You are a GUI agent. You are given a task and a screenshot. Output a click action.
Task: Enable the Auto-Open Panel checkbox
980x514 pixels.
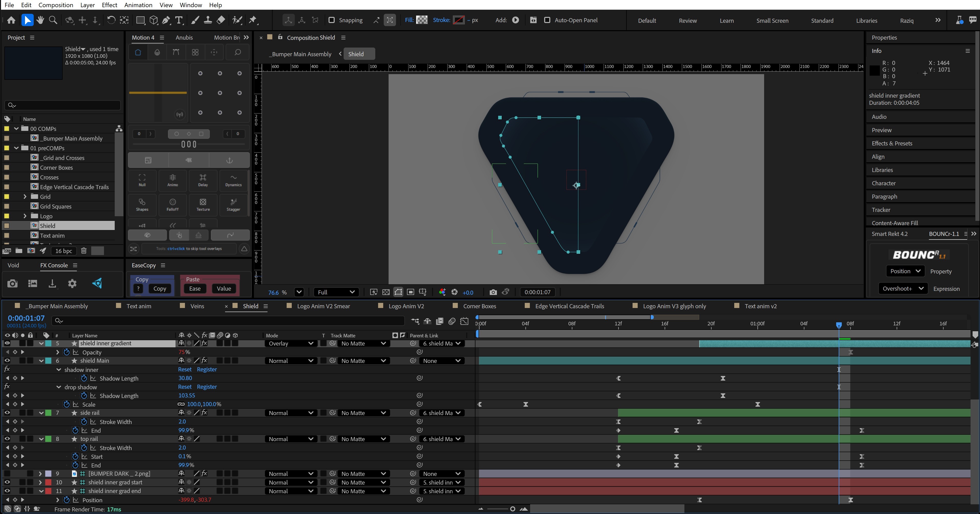point(547,20)
